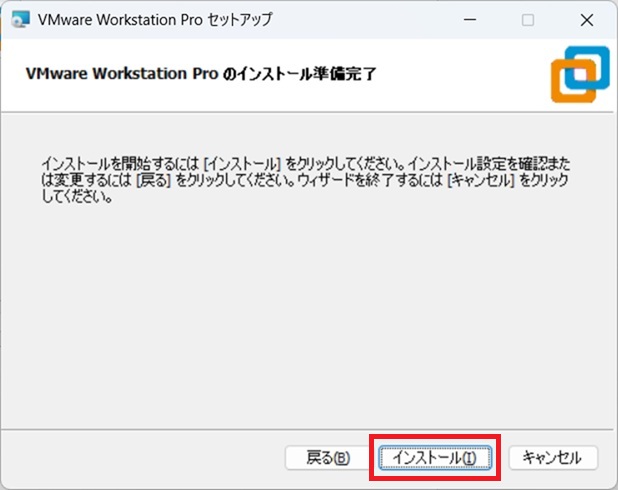This screenshot has width=618, height=490.
Task: Click the disabled maximize window button
Action: click(x=528, y=20)
